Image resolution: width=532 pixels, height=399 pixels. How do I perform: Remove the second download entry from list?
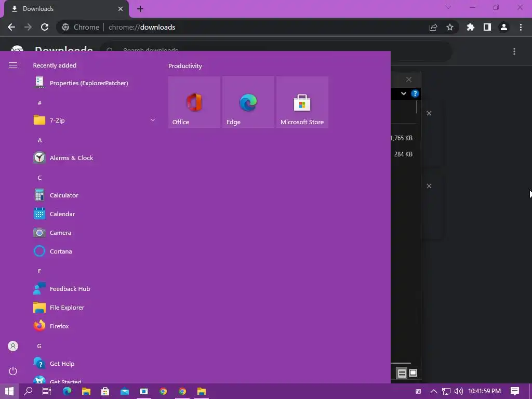[429, 186]
